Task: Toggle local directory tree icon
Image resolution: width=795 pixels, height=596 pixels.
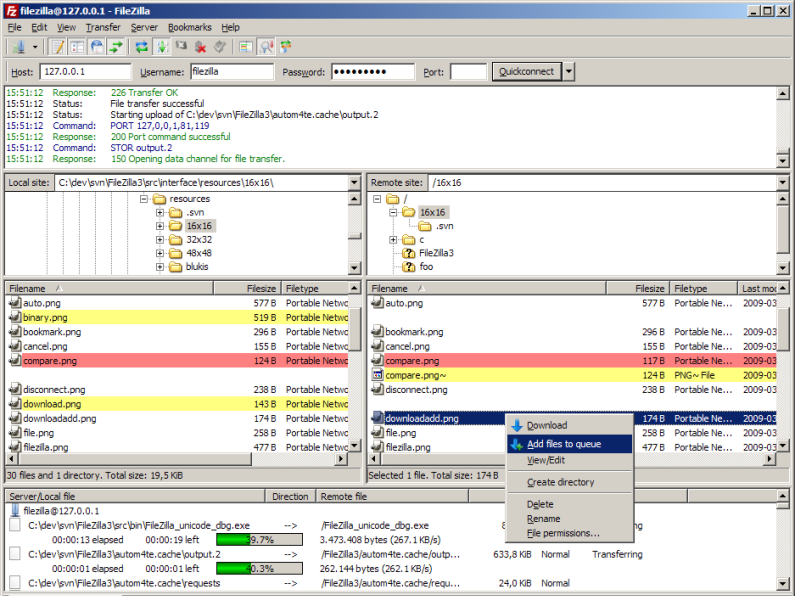Action: (77, 47)
